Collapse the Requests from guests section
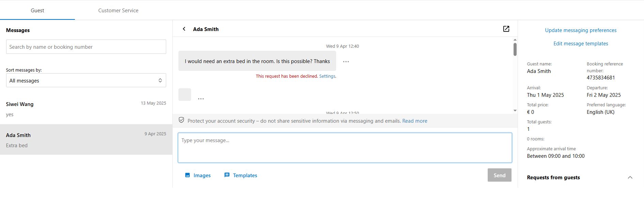Image resolution: width=644 pixels, height=198 pixels. tap(630, 178)
